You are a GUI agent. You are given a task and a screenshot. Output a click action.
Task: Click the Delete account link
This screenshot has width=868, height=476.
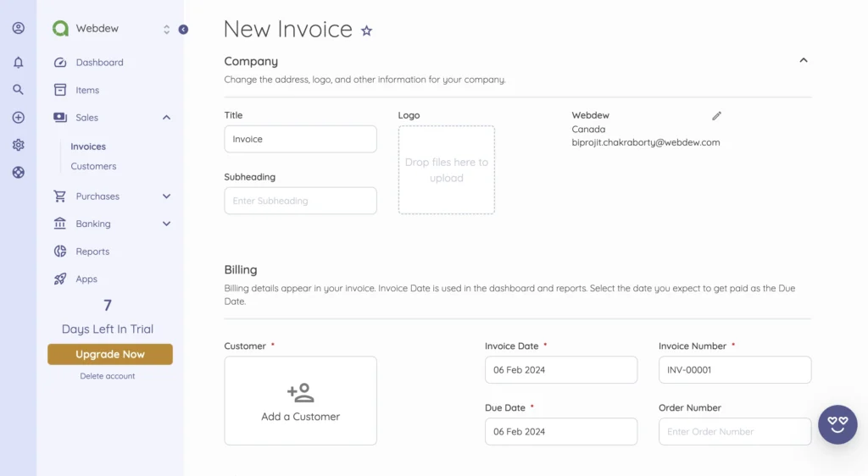(x=108, y=376)
